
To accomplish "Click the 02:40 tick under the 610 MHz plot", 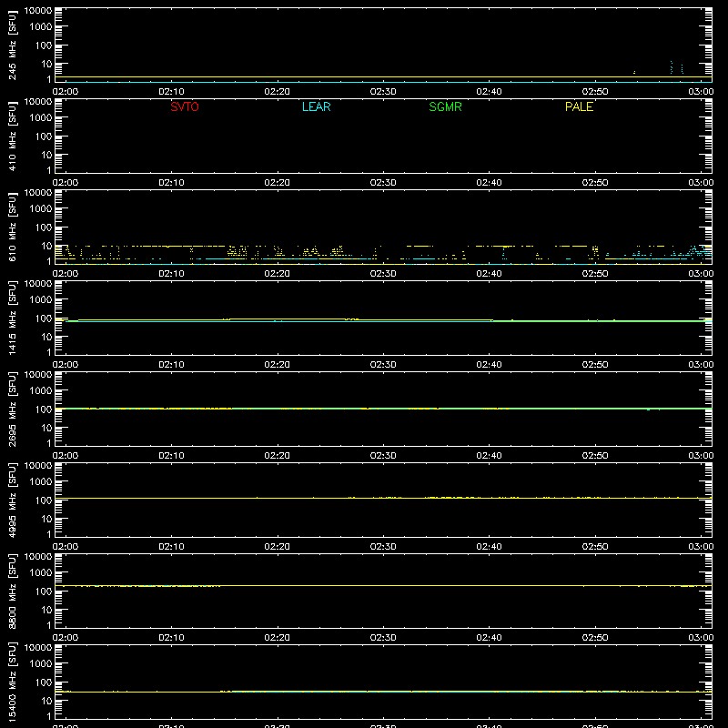I will (x=489, y=274).
